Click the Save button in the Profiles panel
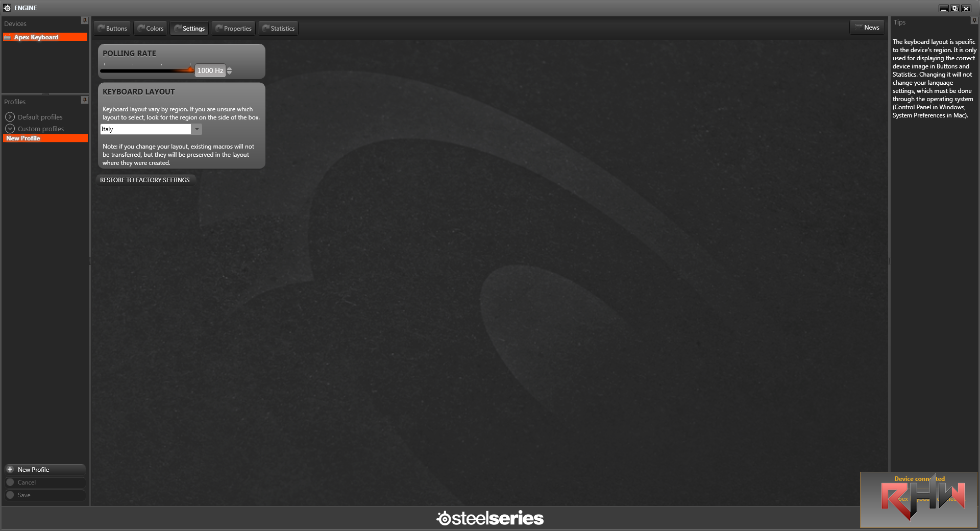Image resolution: width=980 pixels, height=531 pixels. tap(45, 495)
